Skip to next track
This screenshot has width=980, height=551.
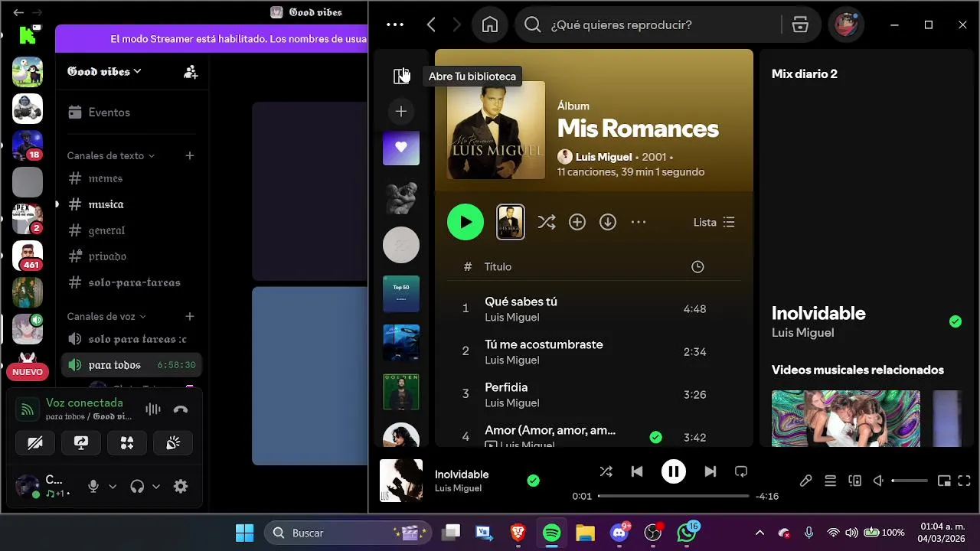coord(710,471)
